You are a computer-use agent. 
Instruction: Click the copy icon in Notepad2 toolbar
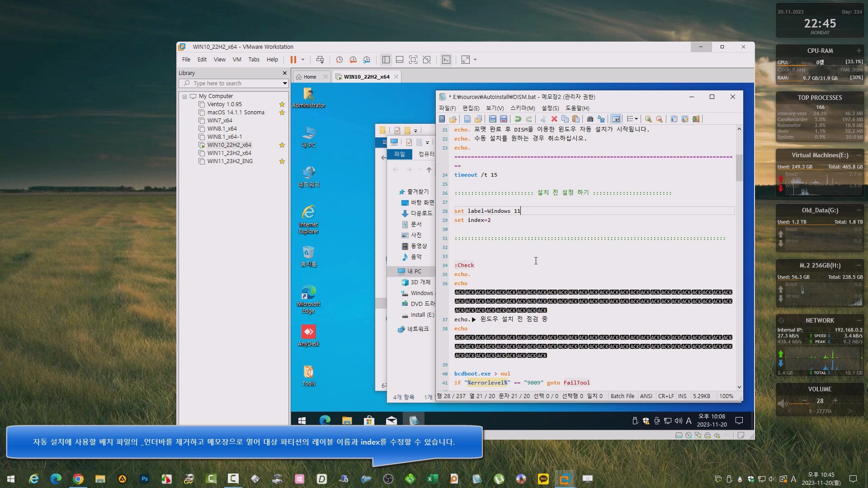click(x=565, y=119)
